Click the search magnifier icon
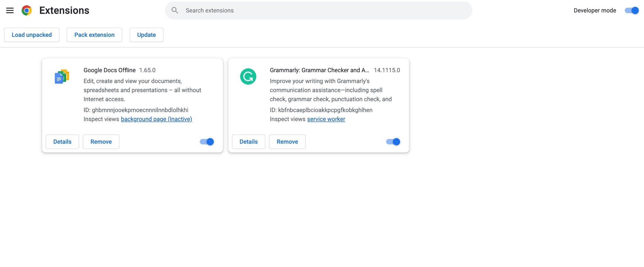This screenshot has width=644, height=267. [175, 10]
